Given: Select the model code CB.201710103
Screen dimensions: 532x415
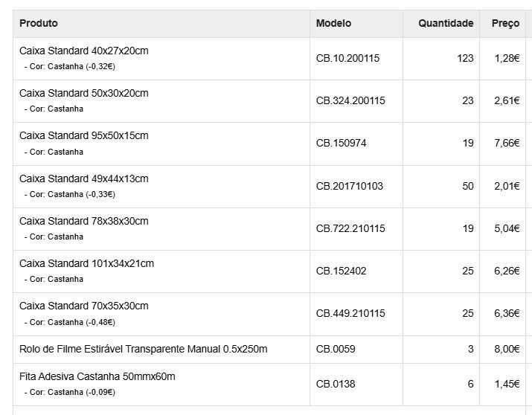Looking at the screenshot, I should [x=350, y=186].
